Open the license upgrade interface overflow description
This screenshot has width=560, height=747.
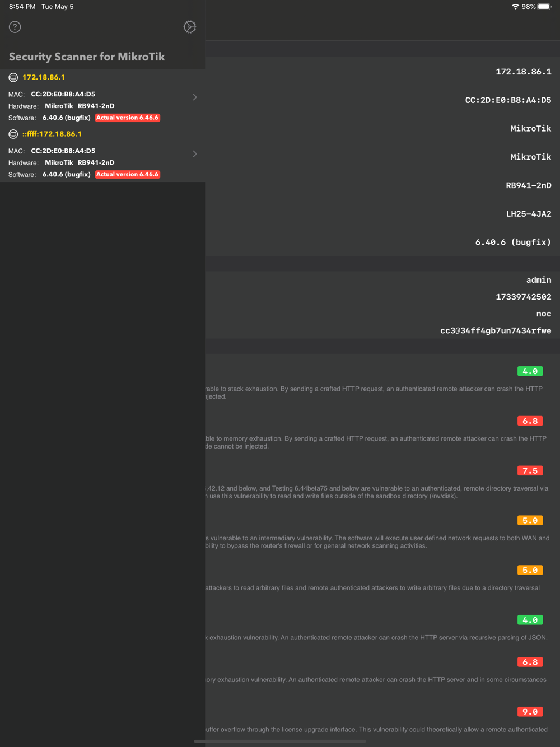pyautogui.click(x=376, y=730)
